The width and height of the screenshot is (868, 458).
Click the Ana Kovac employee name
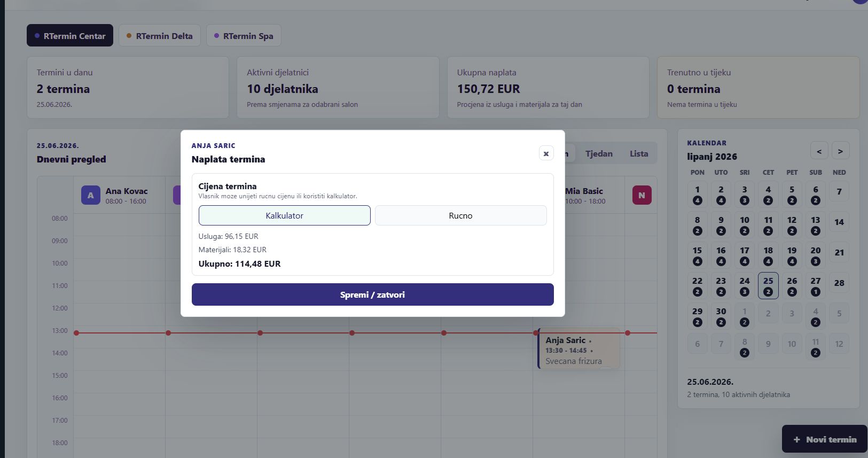[127, 191]
